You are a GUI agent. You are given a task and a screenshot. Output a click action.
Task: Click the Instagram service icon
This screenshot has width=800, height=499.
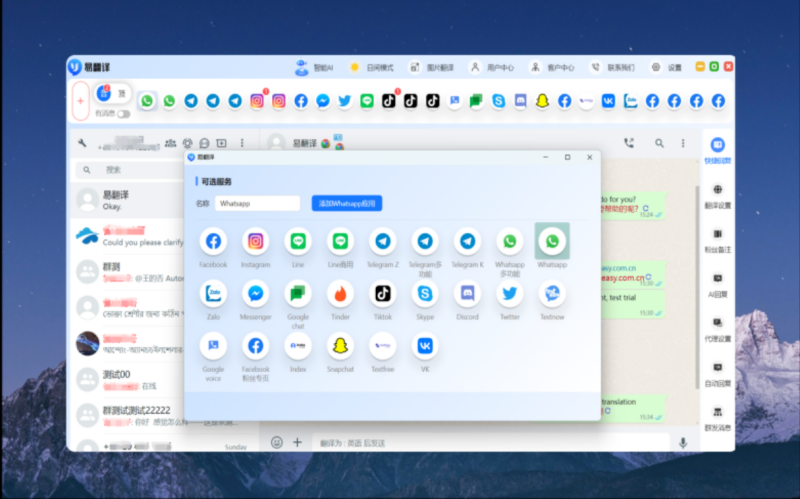[255, 242]
